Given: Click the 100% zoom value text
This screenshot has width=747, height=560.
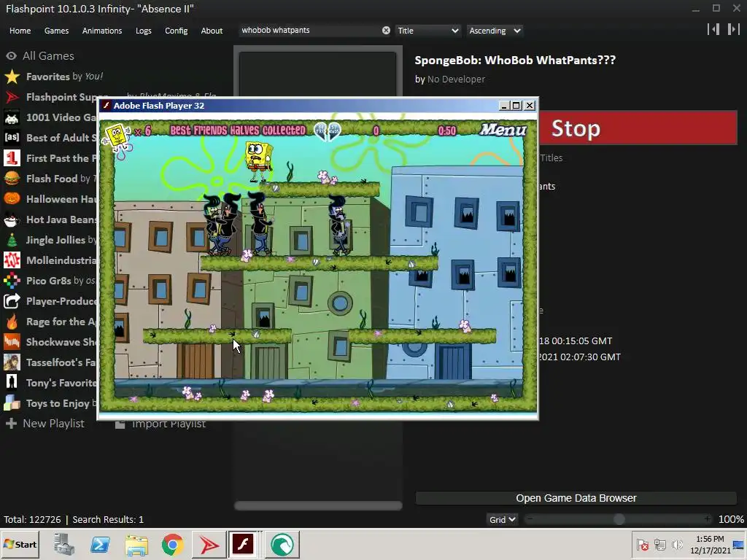Looking at the screenshot, I should (x=731, y=519).
